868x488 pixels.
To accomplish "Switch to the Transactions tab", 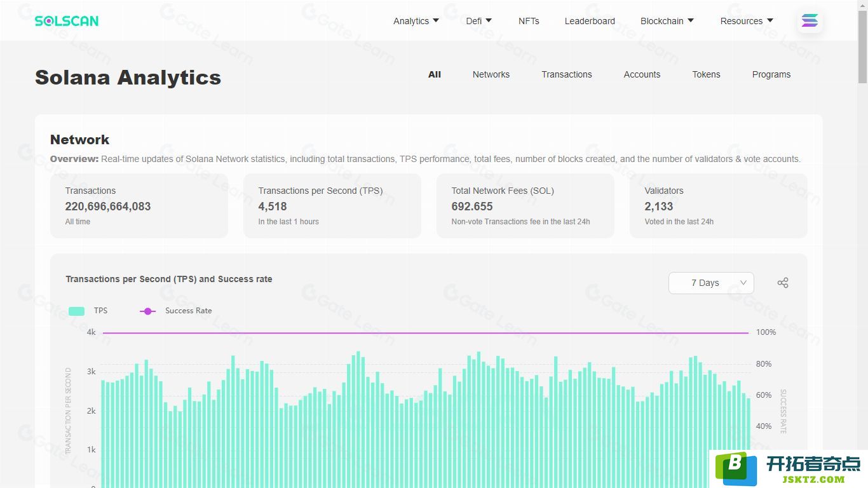I will (567, 74).
